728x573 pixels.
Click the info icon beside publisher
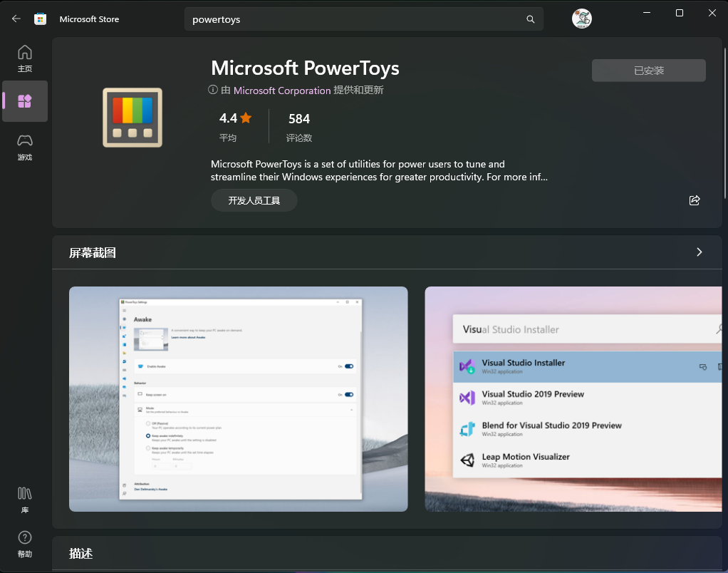[212, 90]
